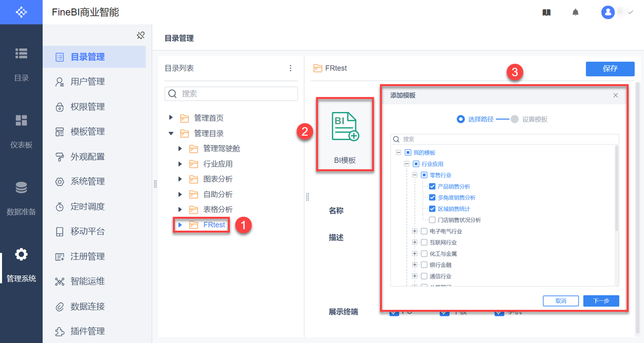This screenshot has width=644, height=343.
Task: Click the 目录列表 search field
Action: click(x=231, y=94)
